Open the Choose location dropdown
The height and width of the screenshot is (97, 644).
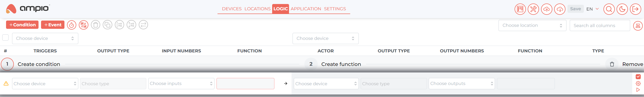[532, 25]
